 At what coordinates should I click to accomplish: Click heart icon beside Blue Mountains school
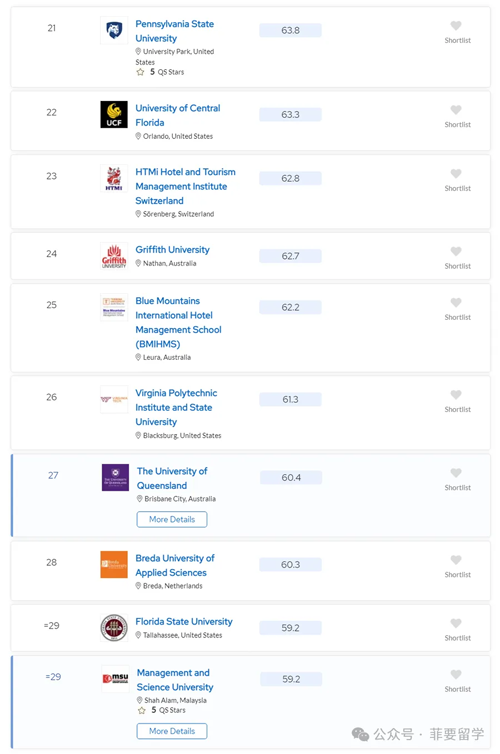point(456,302)
